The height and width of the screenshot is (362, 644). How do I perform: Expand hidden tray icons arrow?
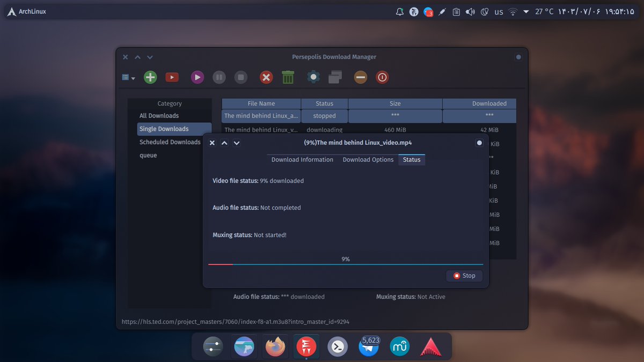click(526, 11)
